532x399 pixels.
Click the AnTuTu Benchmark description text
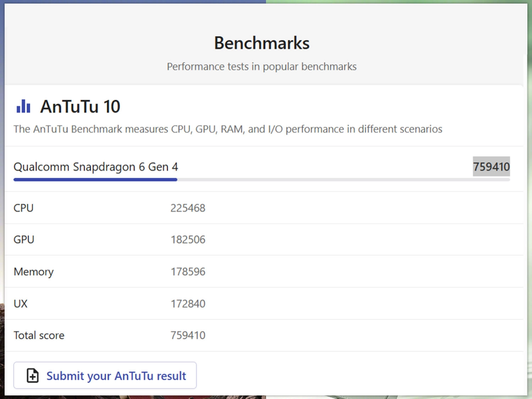(x=228, y=129)
